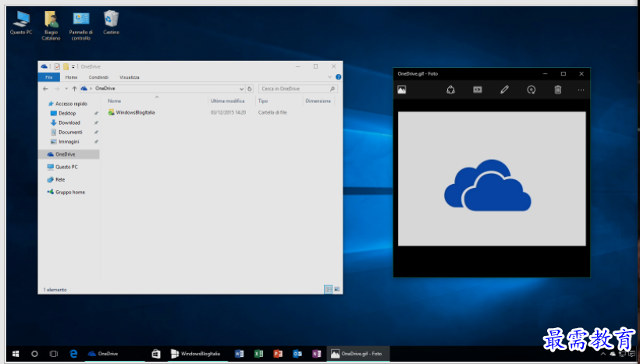Select Documenti in navigation pane
This screenshot has width=640, height=364.
click(66, 132)
